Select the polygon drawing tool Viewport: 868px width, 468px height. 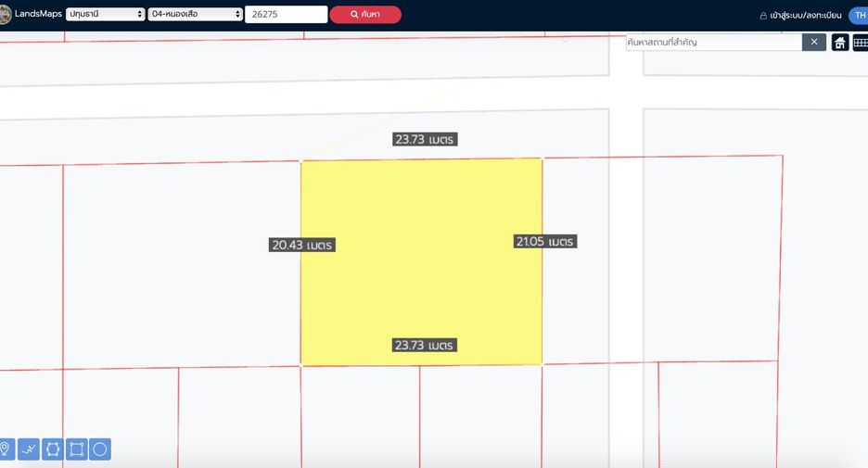tap(53, 449)
